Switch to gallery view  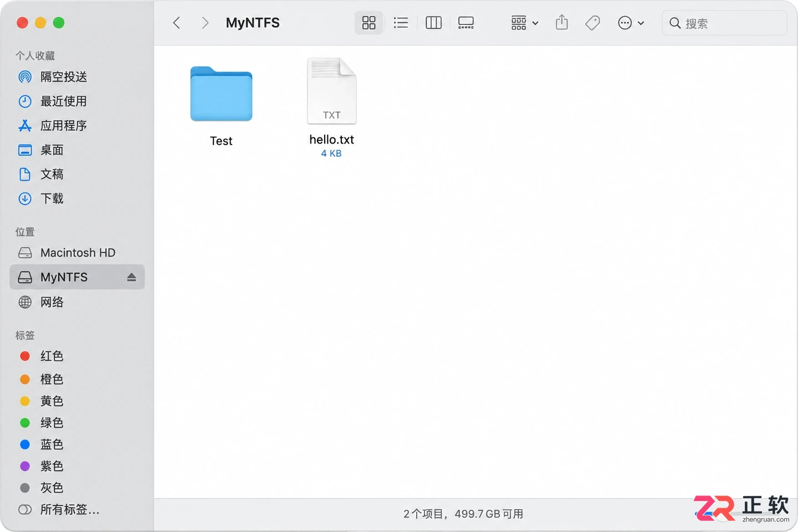pos(466,23)
